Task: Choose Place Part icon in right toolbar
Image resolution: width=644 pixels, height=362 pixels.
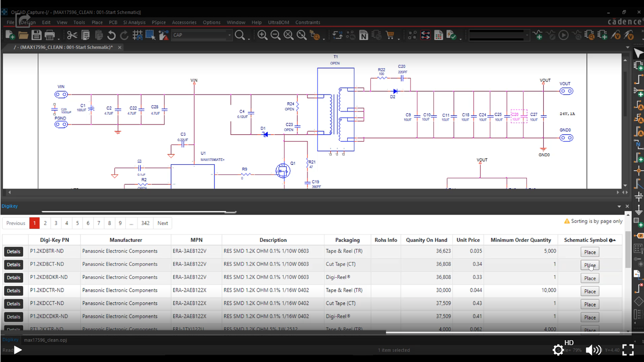Action: pos(639,66)
